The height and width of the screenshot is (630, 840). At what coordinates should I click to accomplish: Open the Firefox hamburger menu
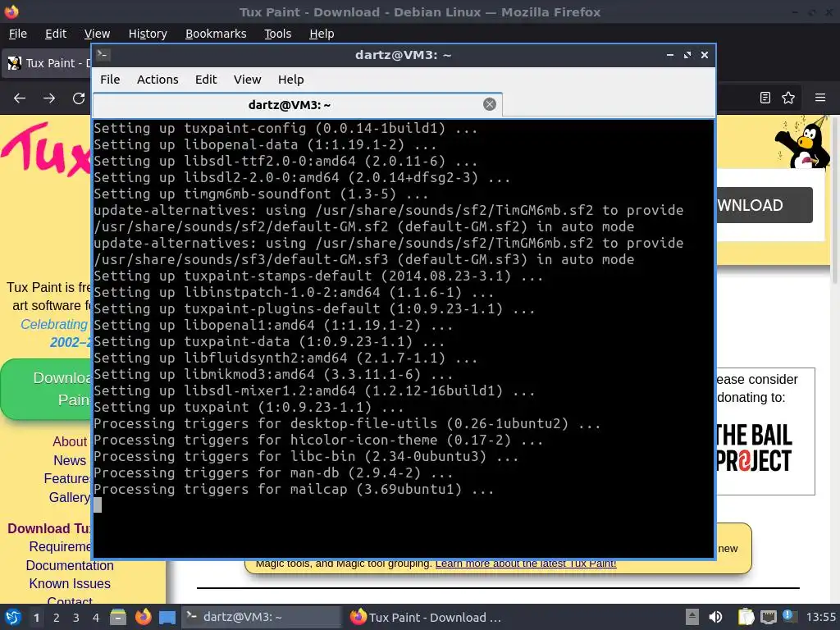pos(820,98)
